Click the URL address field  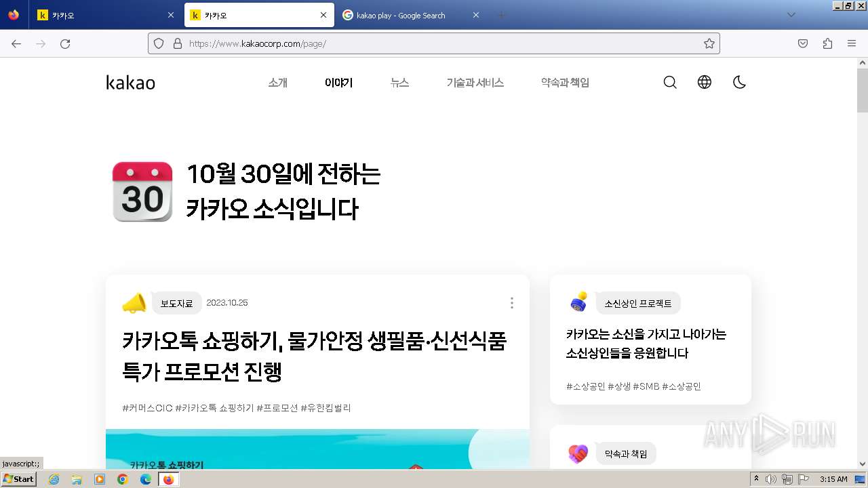pos(434,43)
